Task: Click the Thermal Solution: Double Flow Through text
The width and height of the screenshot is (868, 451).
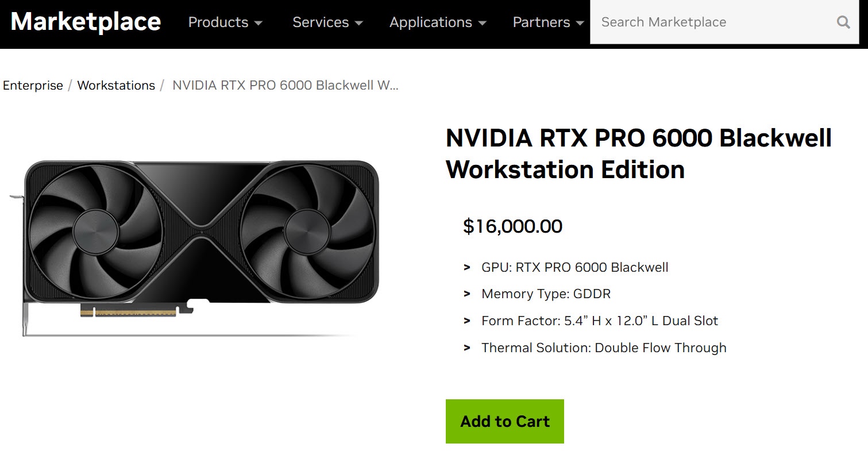Action: 604,348
